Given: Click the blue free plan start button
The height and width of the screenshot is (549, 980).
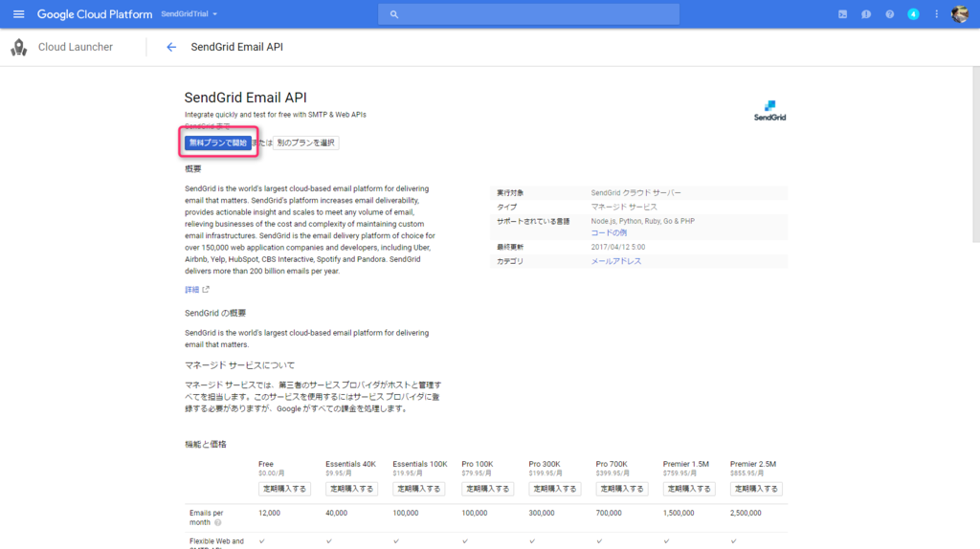Looking at the screenshot, I should coord(218,143).
